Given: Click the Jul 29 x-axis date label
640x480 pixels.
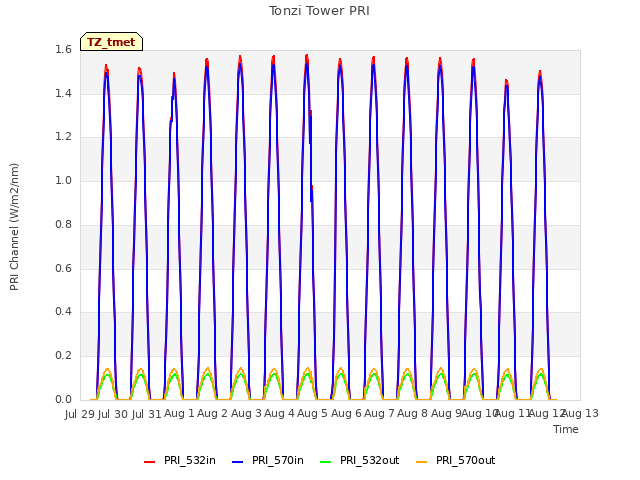Looking at the screenshot, I should point(80,414).
